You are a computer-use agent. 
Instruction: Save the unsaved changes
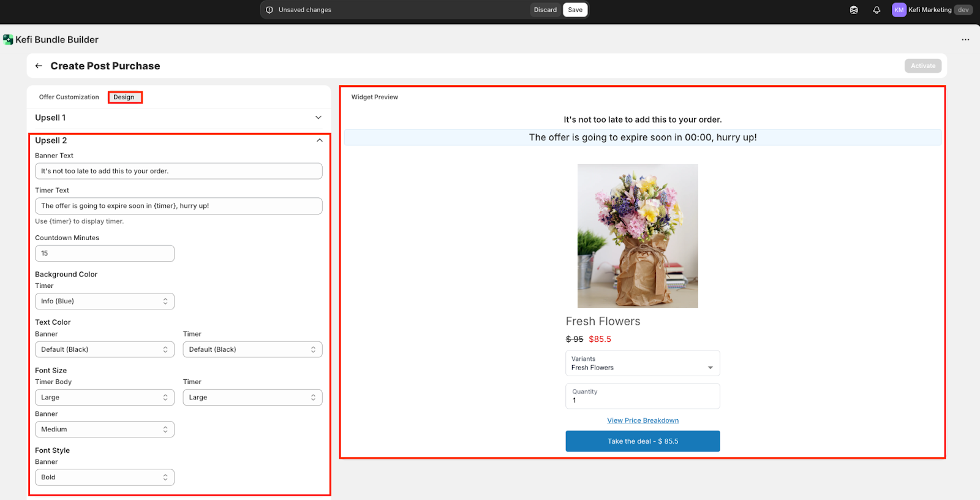[575, 10]
